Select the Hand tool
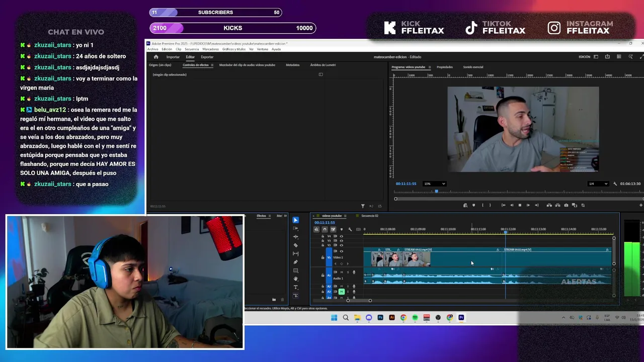Image resolution: width=644 pixels, height=362 pixels. [296, 279]
